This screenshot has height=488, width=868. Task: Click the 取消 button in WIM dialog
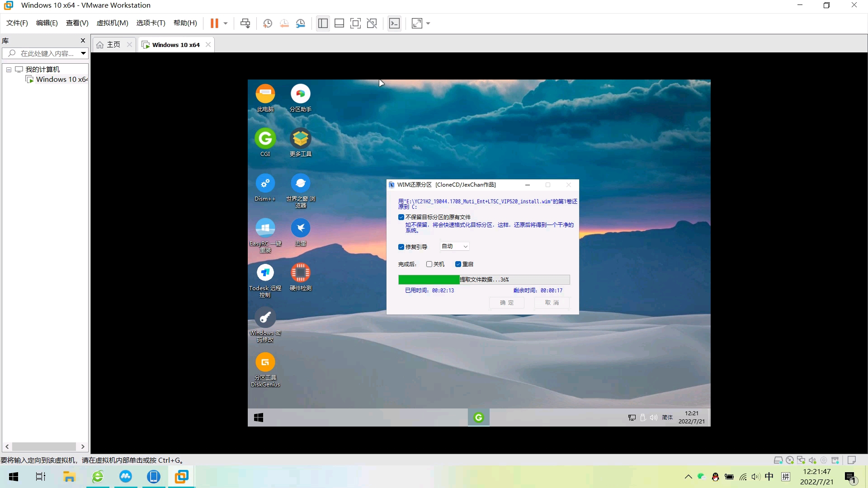(552, 303)
